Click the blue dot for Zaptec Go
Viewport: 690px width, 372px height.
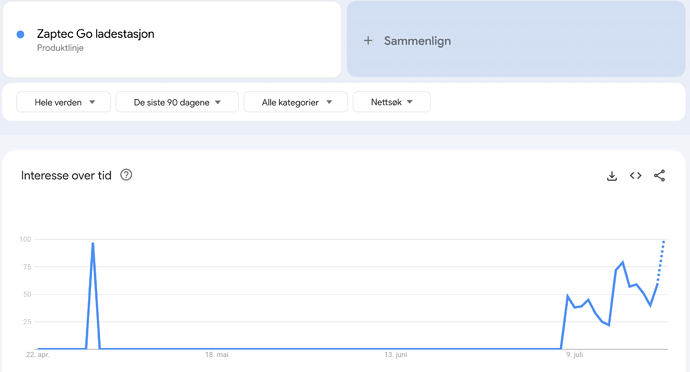(x=20, y=34)
